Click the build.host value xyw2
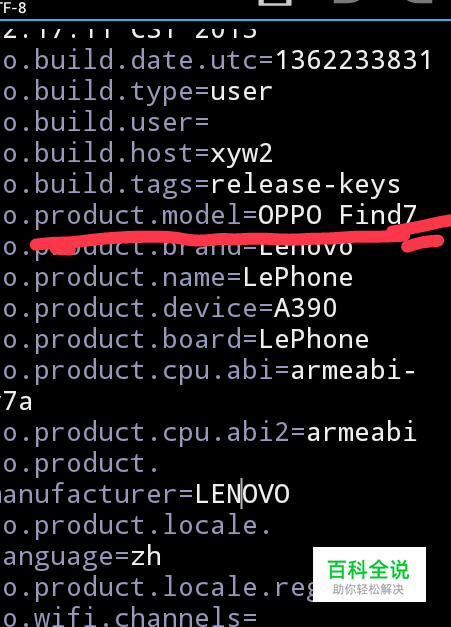 click(241, 154)
